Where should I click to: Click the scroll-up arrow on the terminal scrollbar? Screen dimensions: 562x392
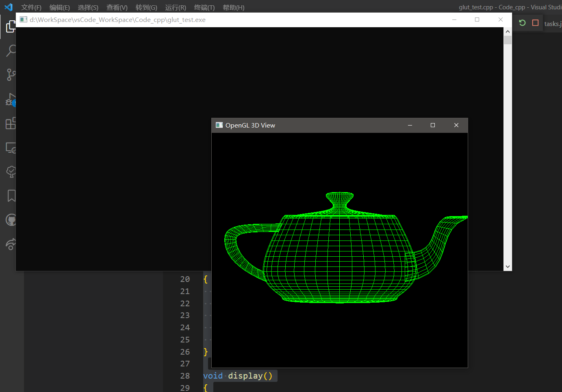(x=508, y=31)
